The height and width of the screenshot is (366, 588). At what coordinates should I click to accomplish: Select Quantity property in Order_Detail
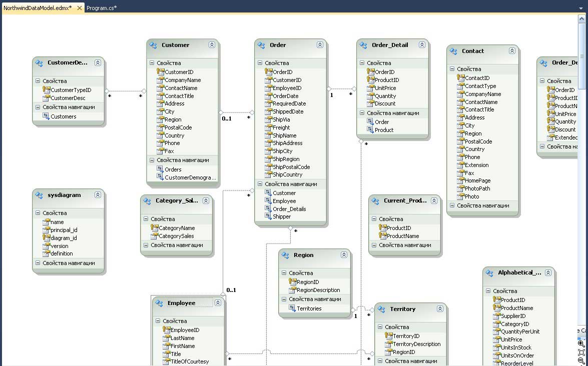pyautogui.click(x=385, y=96)
